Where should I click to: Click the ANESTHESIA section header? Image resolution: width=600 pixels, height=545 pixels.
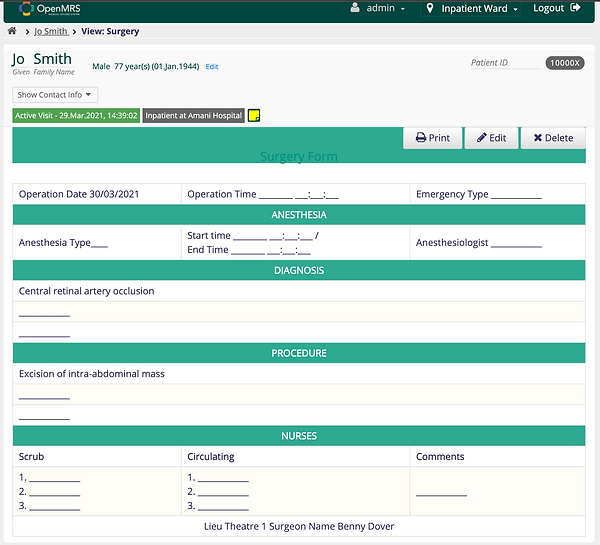click(x=299, y=215)
